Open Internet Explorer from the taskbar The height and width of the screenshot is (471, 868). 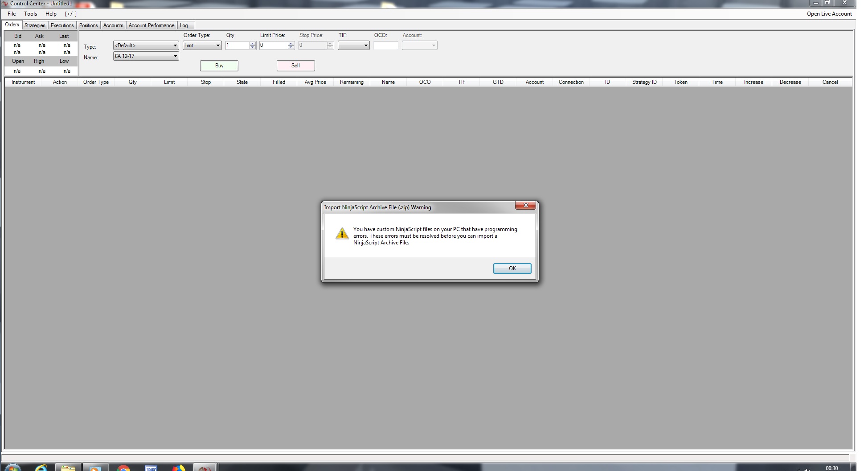coord(41,468)
